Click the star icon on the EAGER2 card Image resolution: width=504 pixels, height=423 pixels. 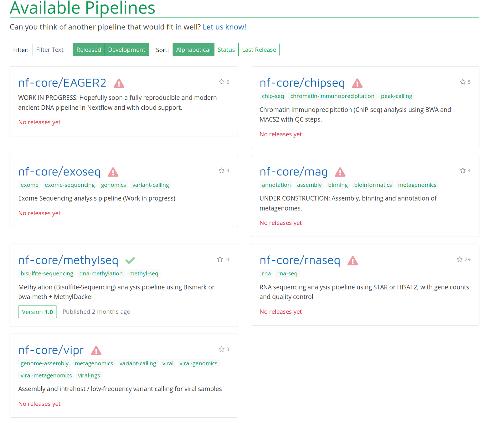(x=221, y=82)
